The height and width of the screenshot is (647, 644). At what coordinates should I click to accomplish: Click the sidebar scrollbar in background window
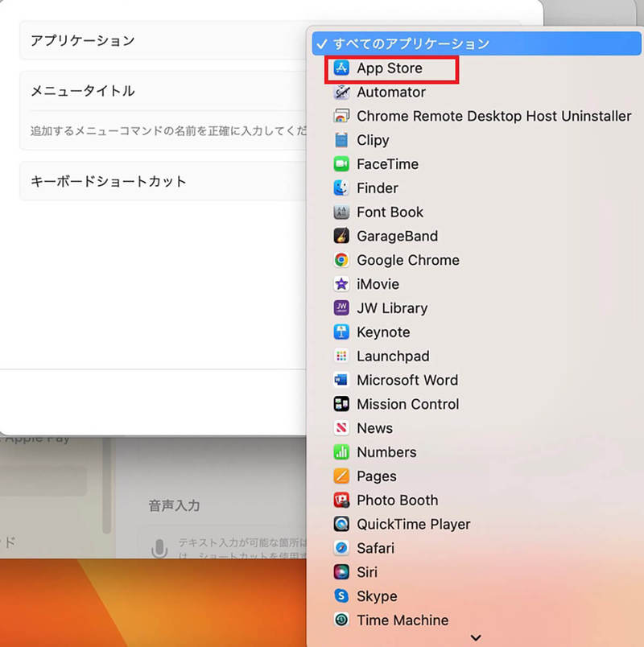[107, 484]
